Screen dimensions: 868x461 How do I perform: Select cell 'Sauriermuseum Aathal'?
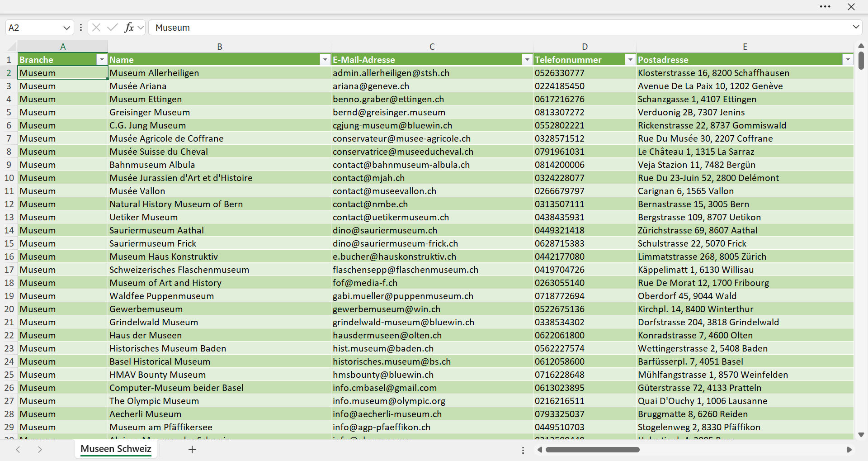point(220,230)
